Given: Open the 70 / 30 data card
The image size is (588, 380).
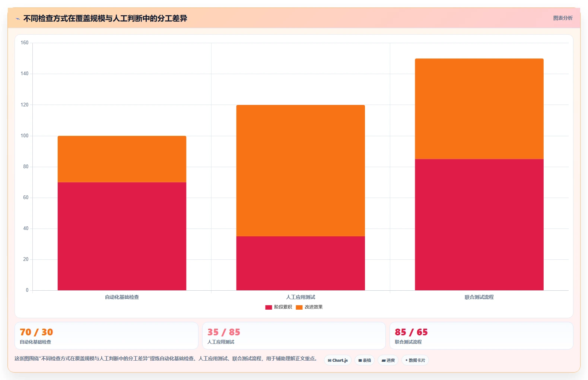Looking at the screenshot, I should (107, 336).
